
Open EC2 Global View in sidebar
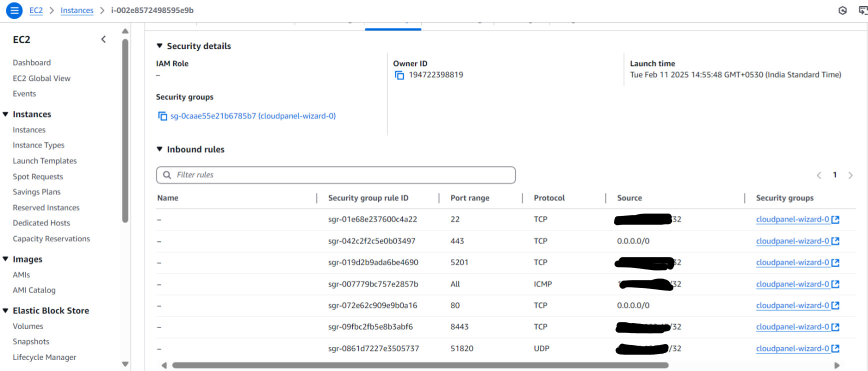(42, 78)
